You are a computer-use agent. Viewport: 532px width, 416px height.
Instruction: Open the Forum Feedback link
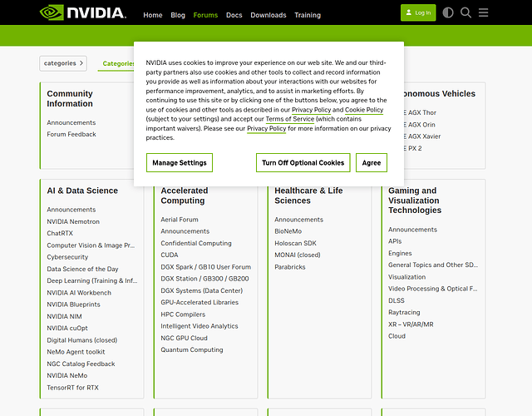[x=71, y=134]
